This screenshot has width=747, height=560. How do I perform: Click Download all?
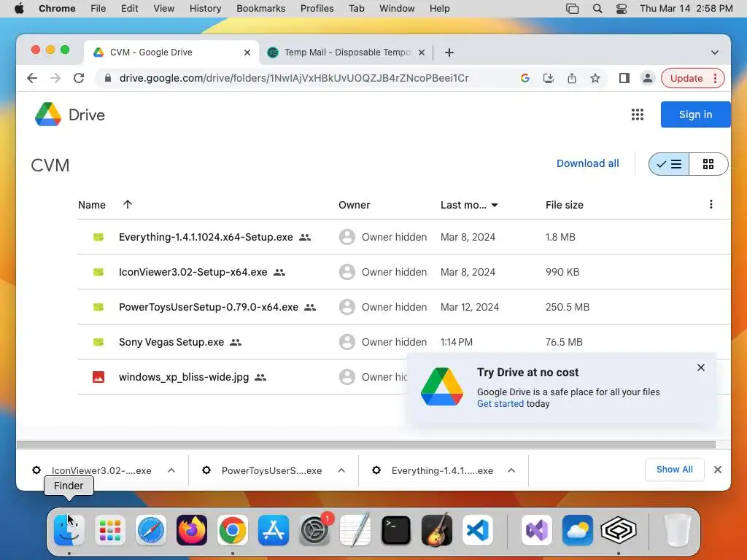click(587, 163)
